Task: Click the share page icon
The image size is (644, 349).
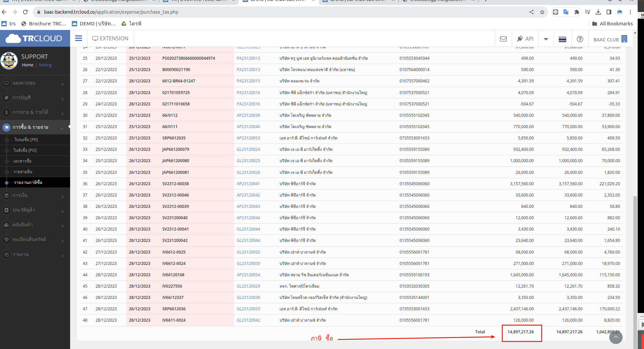Action: pos(531,12)
